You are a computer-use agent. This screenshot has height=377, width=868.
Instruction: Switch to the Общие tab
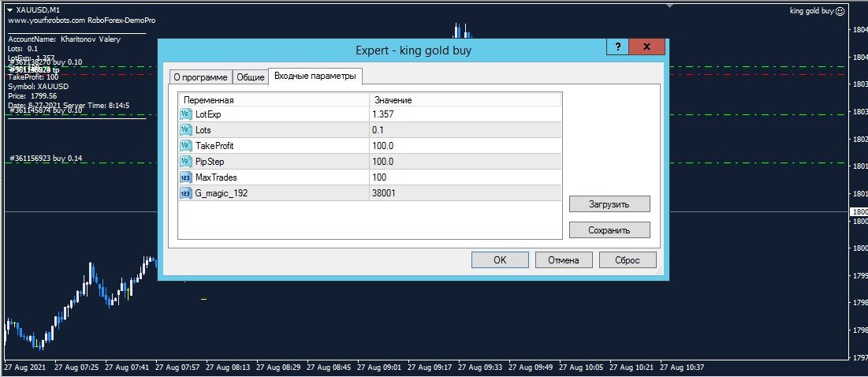click(250, 77)
